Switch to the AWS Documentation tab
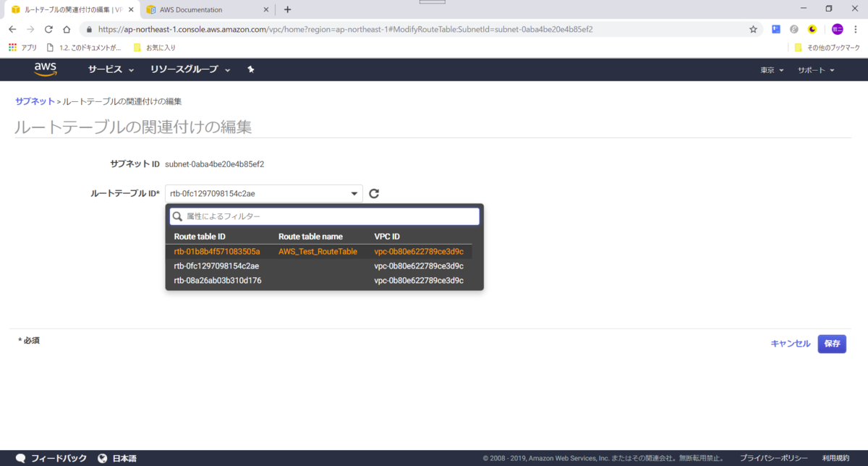868x466 pixels. 207,10
